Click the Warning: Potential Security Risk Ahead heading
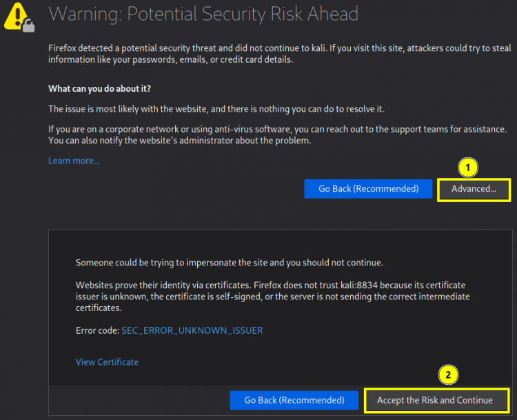 [203, 14]
